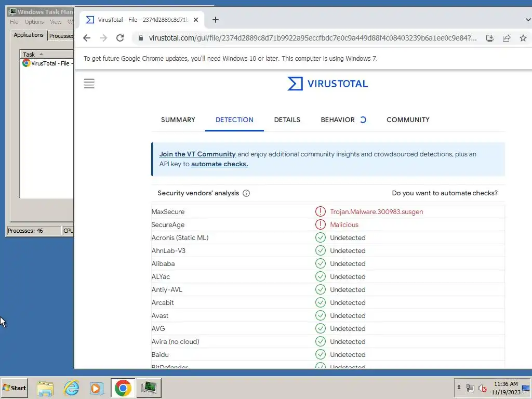The image size is (532, 399).
Task: Click the Undetected result for AVG
Action: click(348, 328)
